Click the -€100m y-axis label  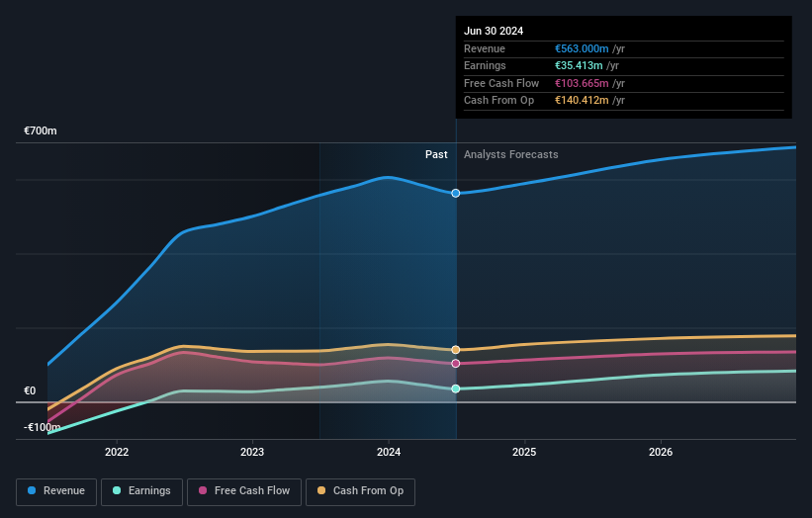click(x=42, y=427)
